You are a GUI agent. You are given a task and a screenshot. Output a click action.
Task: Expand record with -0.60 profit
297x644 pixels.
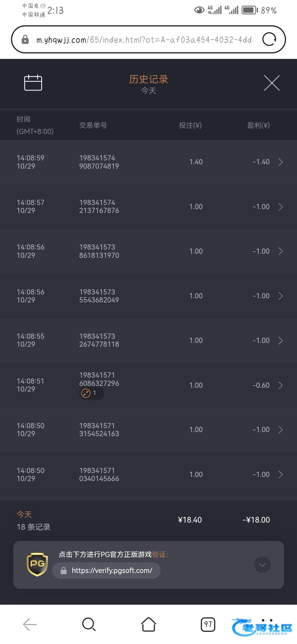click(280, 385)
